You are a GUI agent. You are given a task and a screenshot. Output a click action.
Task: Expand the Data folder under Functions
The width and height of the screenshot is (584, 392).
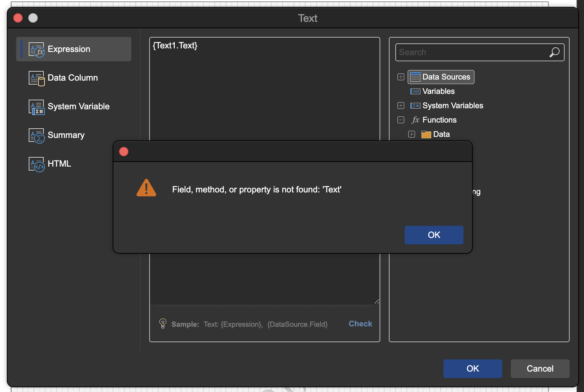click(412, 134)
